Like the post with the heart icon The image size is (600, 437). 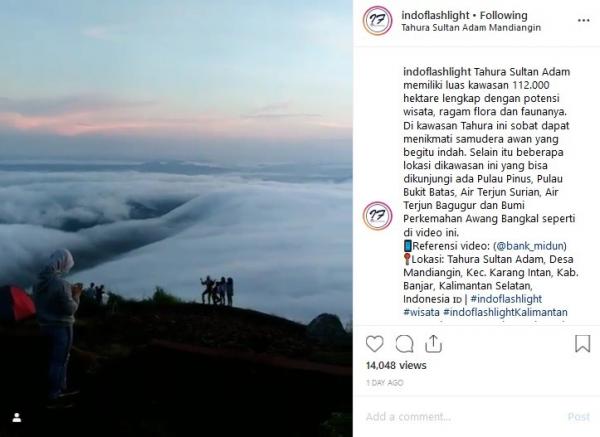point(374,344)
